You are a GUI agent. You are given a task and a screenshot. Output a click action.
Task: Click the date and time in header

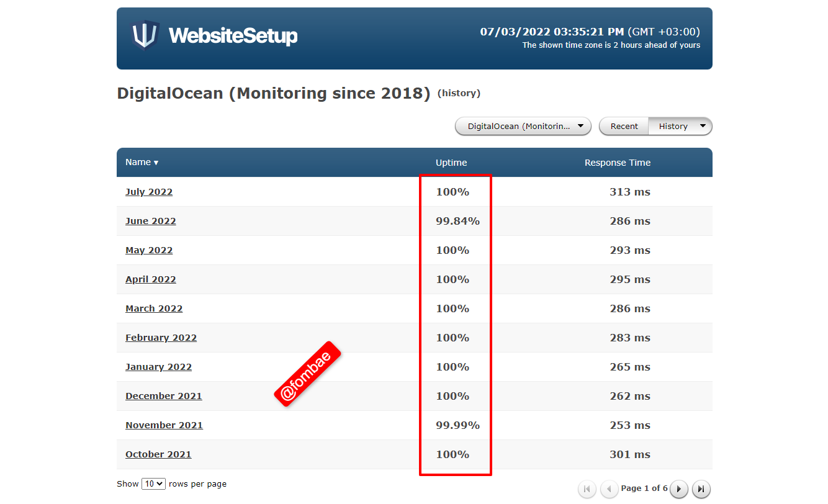(590, 32)
